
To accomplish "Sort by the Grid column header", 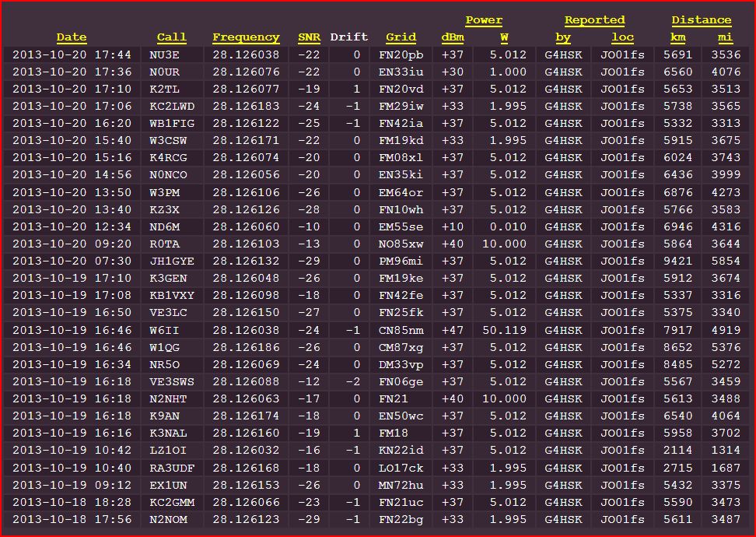I will pos(401,37).
